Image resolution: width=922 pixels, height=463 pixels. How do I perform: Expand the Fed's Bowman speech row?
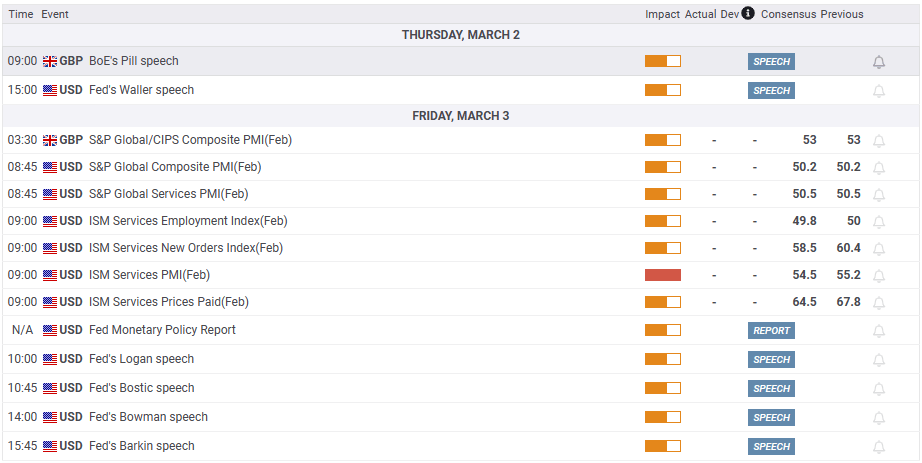coord(148,417)
